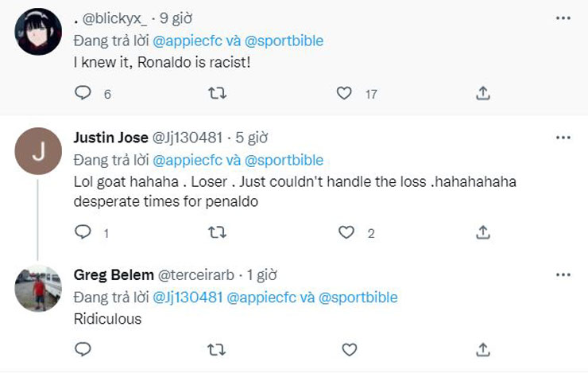Like the tweet with 17 likes
Viewport: 588px width, 385px height.
pos(344,94)
